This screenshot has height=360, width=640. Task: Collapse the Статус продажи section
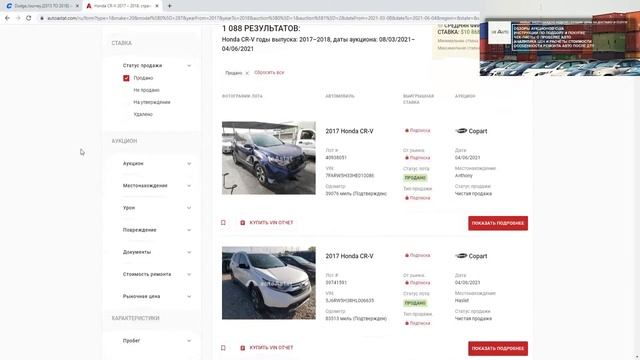pos(189,66)
